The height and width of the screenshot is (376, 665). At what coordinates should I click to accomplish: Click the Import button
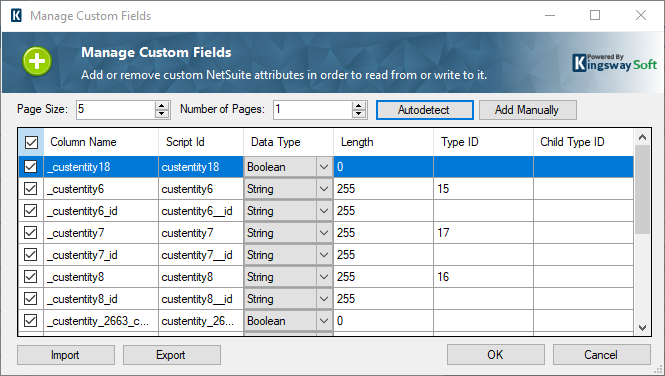pyautogui.click(x=66, y=355)
